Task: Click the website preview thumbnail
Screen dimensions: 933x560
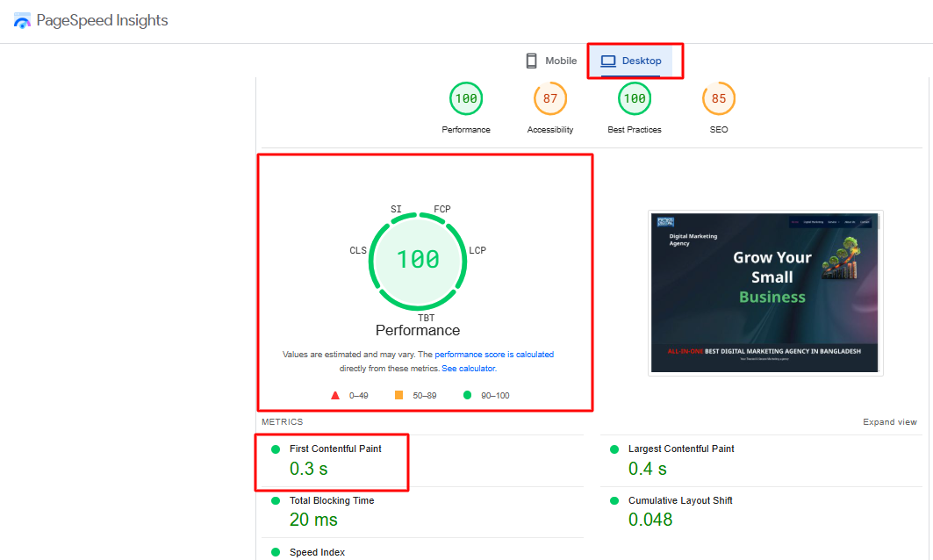Action: [x=765, y=292]
